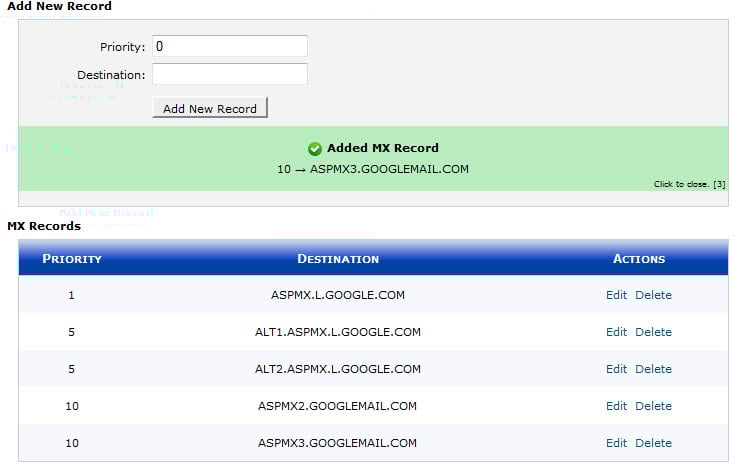Click the Destination: field label
Viewport: 738px width, 475px height.
tap(111, 75)
